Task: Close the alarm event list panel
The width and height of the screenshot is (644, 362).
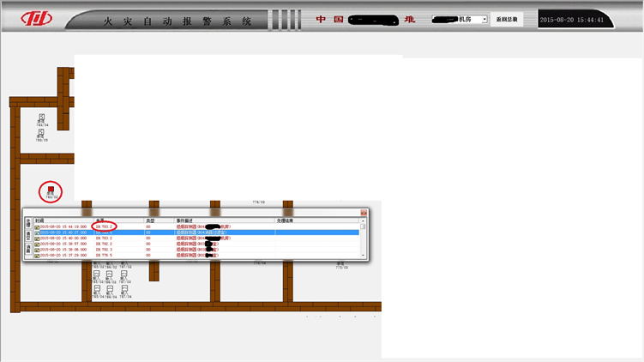Action: click(364, 213)
